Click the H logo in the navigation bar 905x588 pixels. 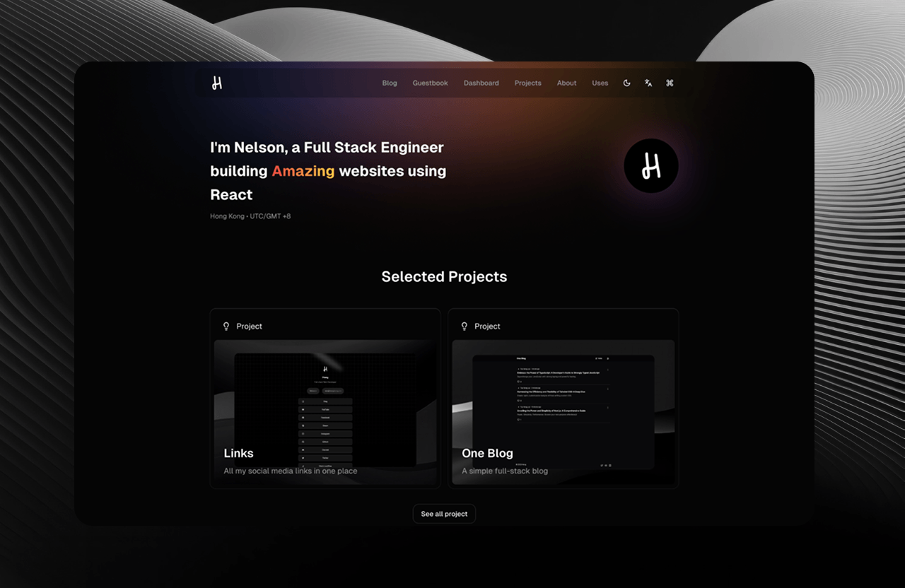pyautogui.click(x=217, y=83)
